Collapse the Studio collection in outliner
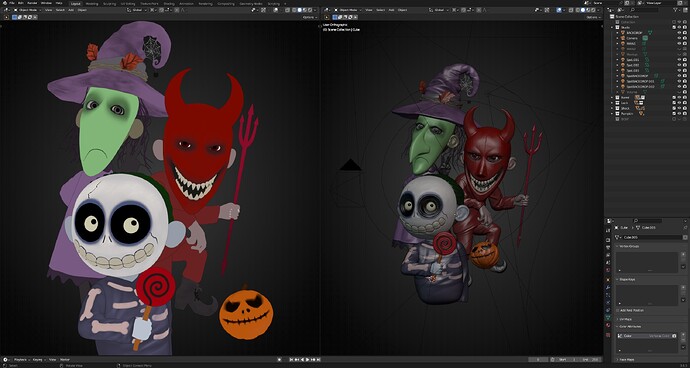Screen dimensions: 690x368 pyautogui.click(x=612, y=27)
